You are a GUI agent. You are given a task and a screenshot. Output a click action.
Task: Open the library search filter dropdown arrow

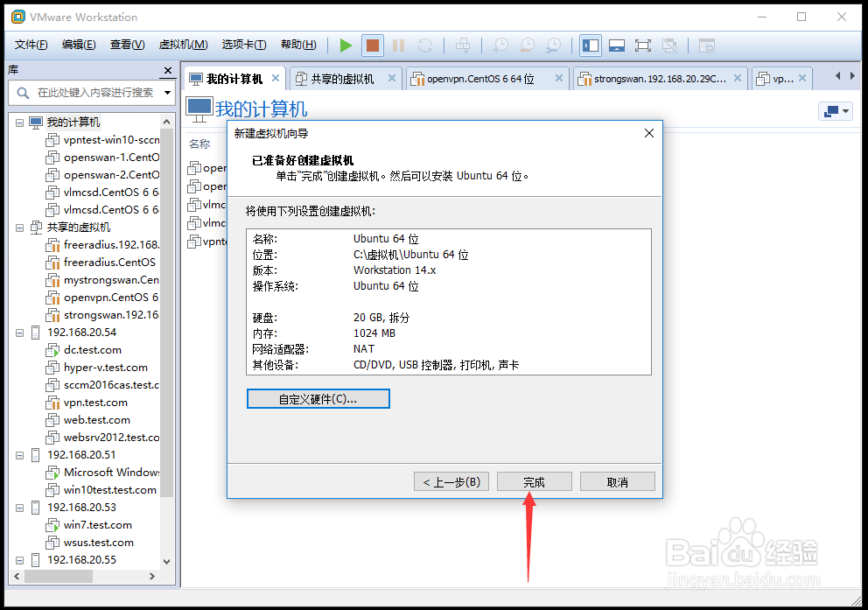[167, 93]
